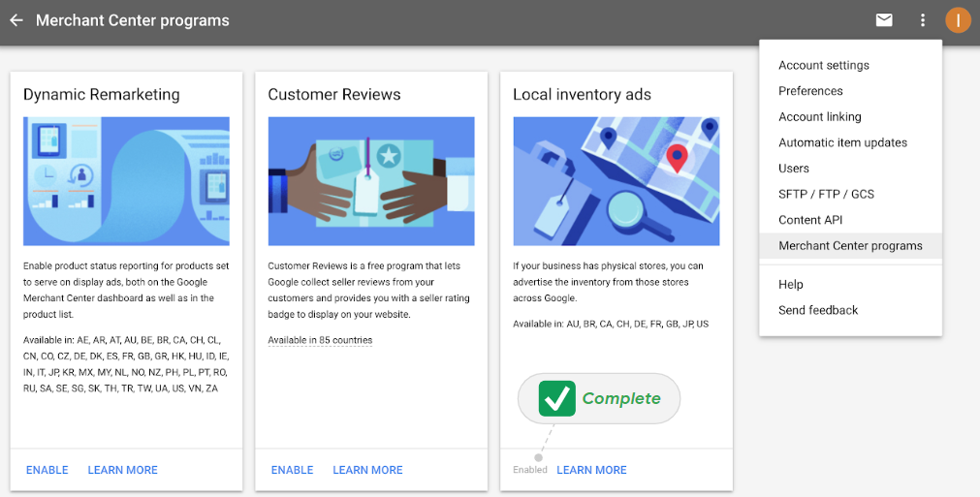Screen dimensions: 980x497
Task: Select Merchant Center programs entry
Action: [x=850, y=246]
